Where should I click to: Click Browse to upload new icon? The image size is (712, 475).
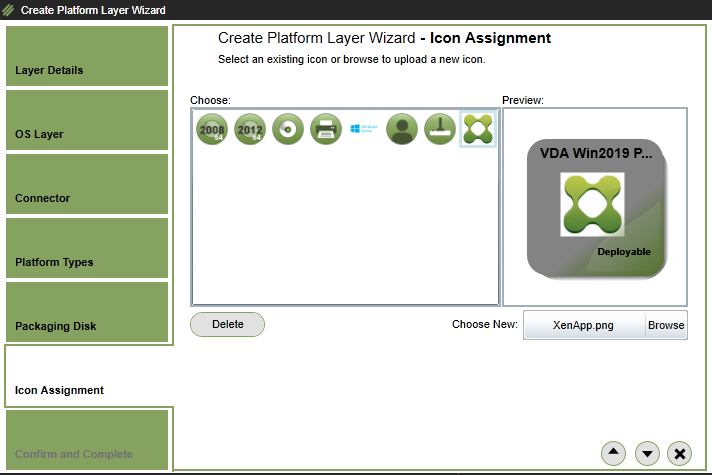[x=666, y=325]
